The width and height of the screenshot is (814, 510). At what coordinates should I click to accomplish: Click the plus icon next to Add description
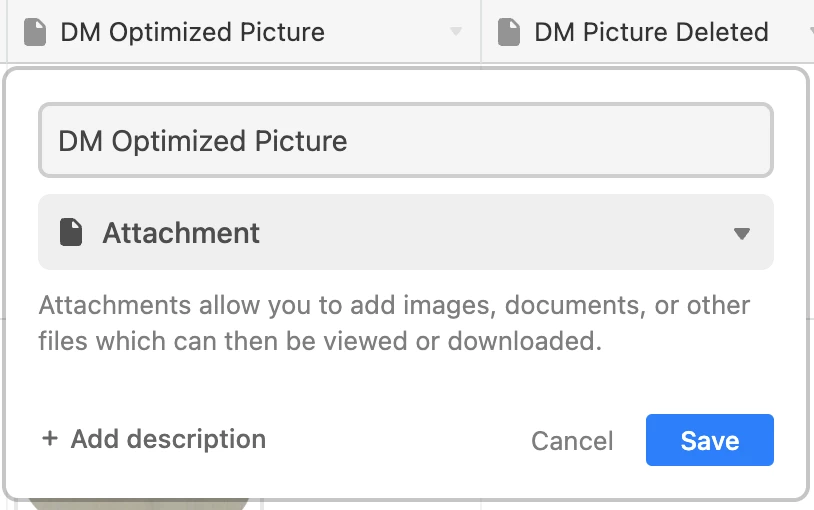(50, 439)
